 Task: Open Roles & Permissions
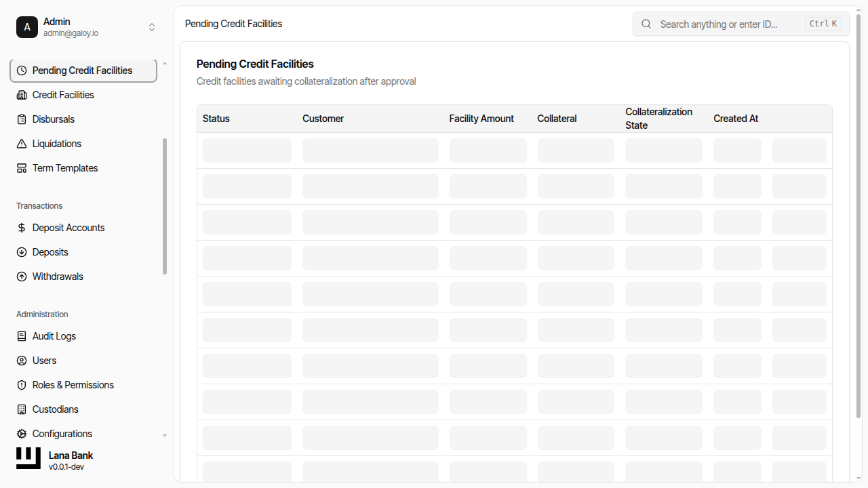73,385
